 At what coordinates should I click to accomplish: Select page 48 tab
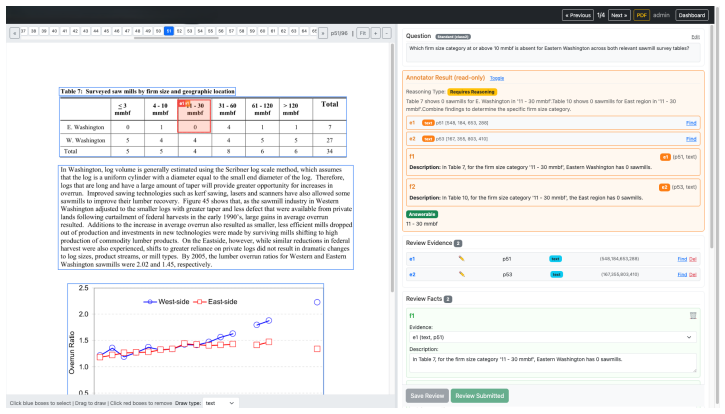pyautogui.click(x=137, y=31)
